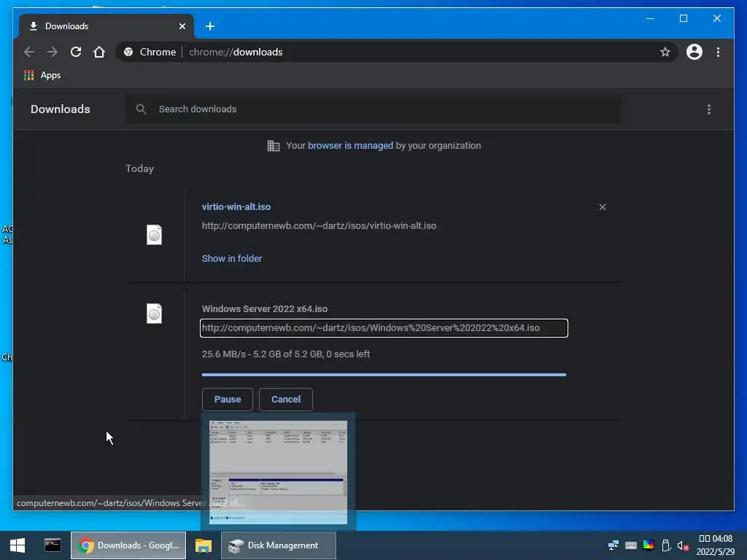The width and height of the screenshot is (747, 560).
Task: Open virtio-win-alt.iso file link
Action: point(236,206)
